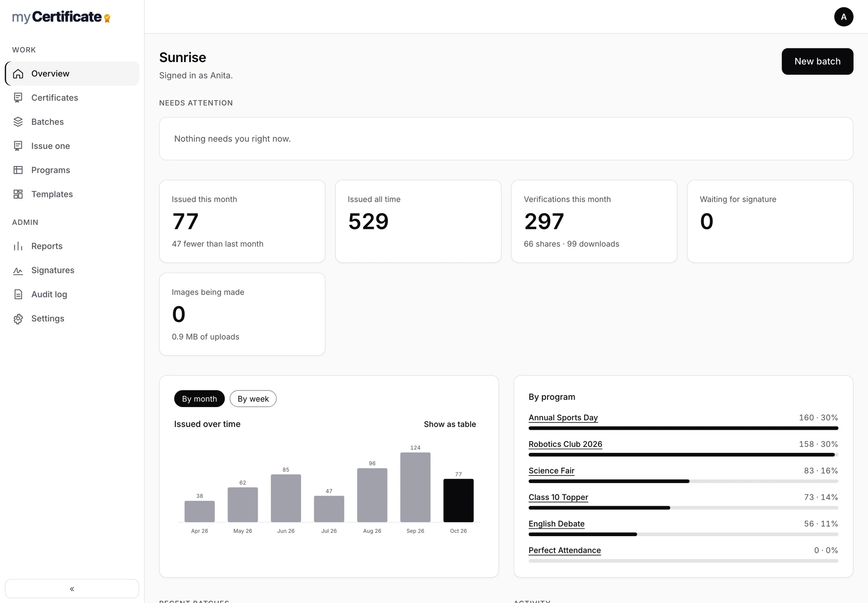Open the English Debate program link
Screen dimensions: 868x603
557,524
